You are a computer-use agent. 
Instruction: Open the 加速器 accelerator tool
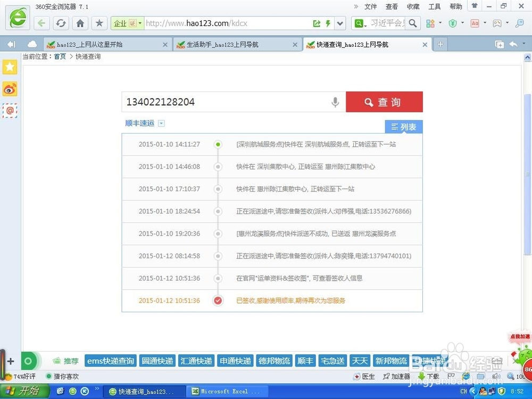pyautogui.click(x=396, y=376)
